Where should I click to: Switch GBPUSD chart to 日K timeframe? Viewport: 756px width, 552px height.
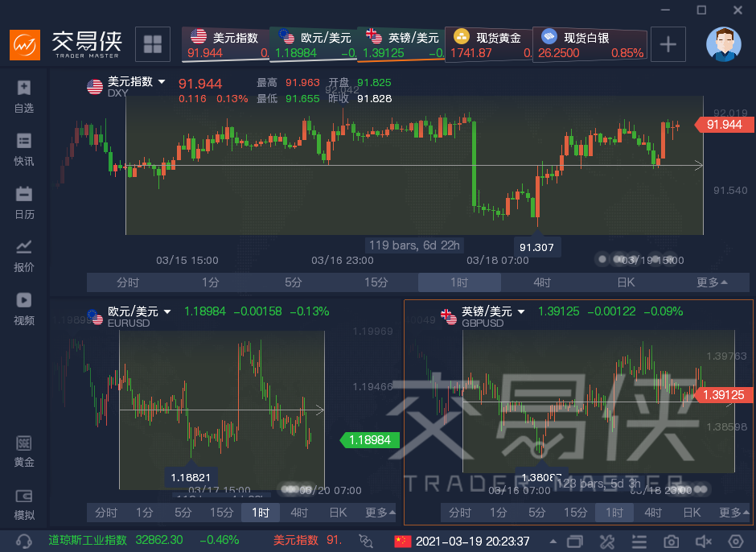coord(692,513)
